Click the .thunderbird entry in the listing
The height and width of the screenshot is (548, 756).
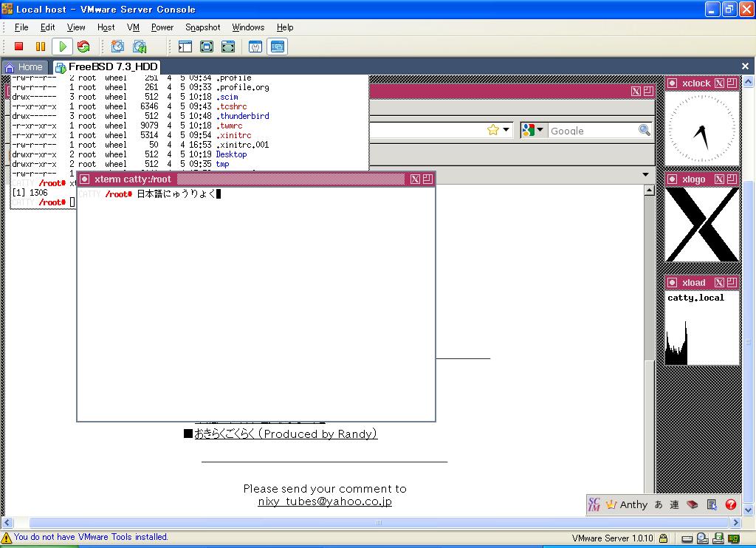[x=242, y=116]
